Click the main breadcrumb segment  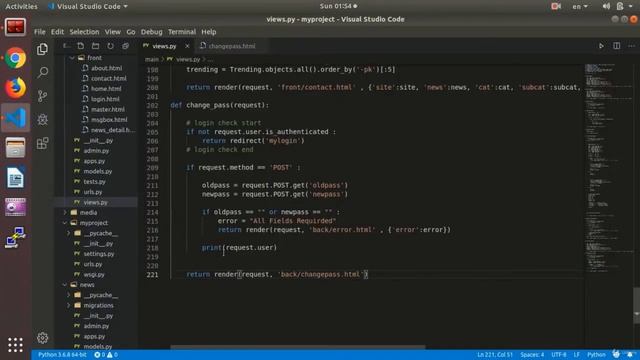[x=152, y=60]
